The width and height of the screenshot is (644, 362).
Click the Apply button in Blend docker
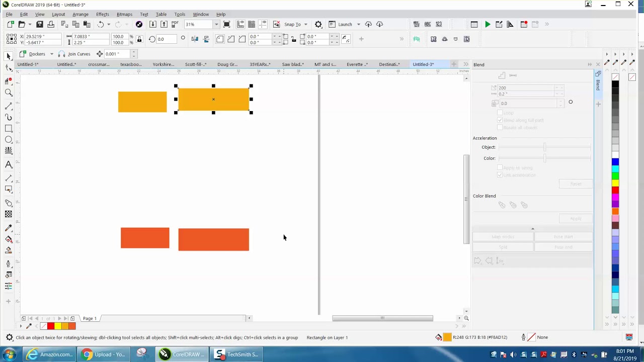pyautogui.click(x=576, y=219)
